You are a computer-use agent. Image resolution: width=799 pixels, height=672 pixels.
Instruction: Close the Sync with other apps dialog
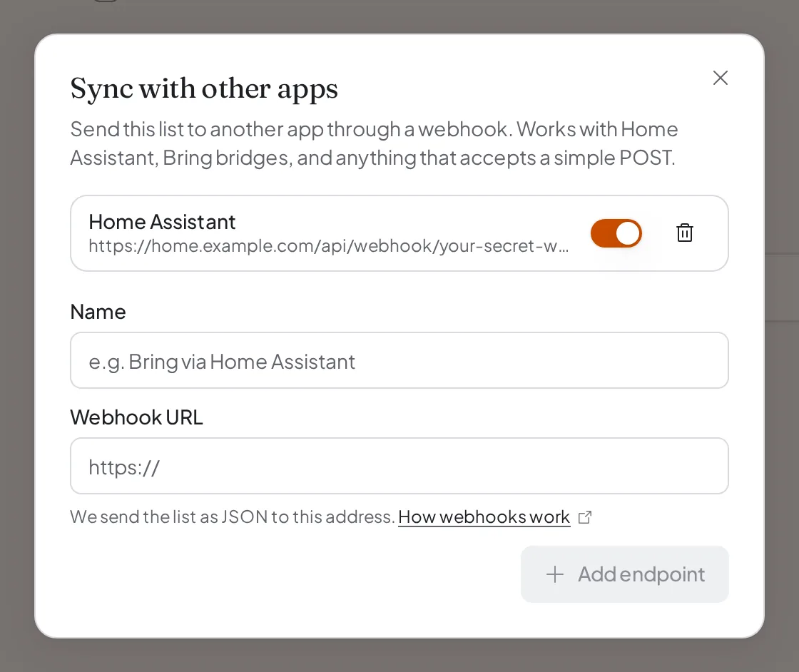720,78
